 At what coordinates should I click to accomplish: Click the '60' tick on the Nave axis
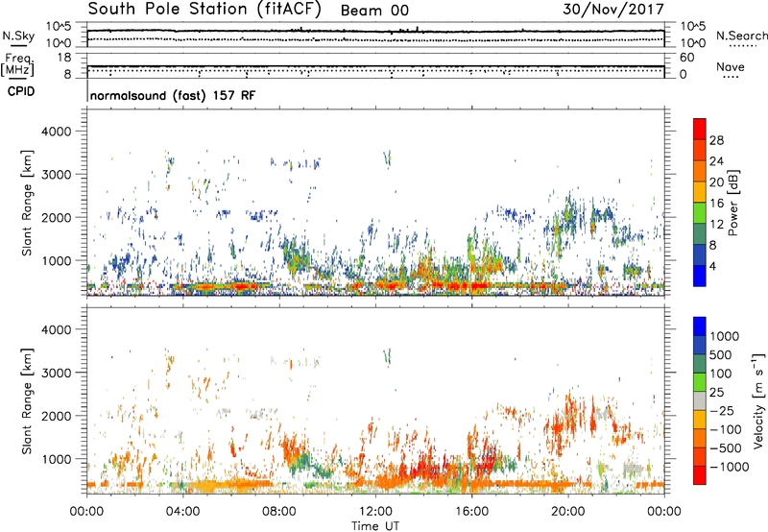(x=687, y=58)
